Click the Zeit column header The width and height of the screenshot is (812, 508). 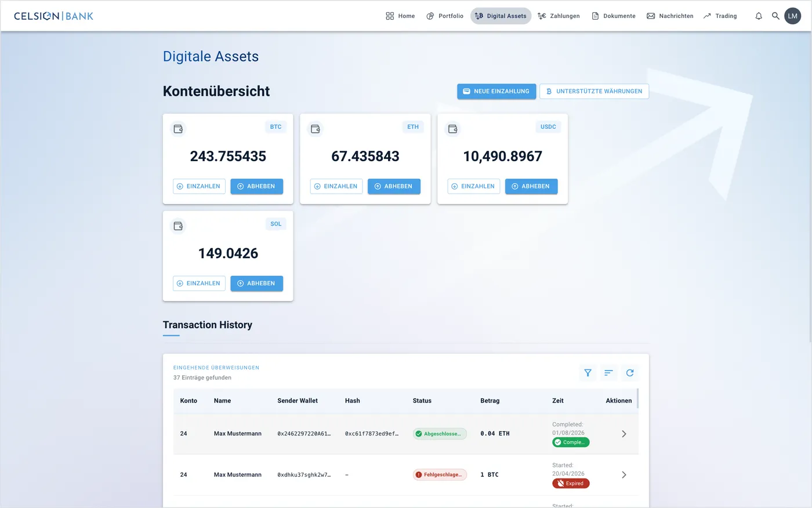(x=558, y=401)
